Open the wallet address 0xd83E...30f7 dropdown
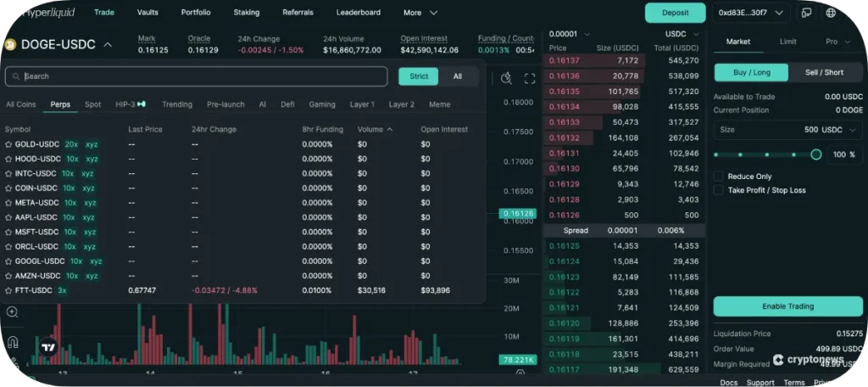This screenshot has height=387, width=868. pos(751,13)
